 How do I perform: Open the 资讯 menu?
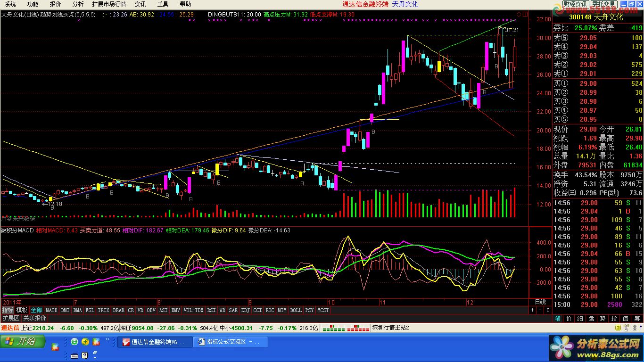coord(140,4)
